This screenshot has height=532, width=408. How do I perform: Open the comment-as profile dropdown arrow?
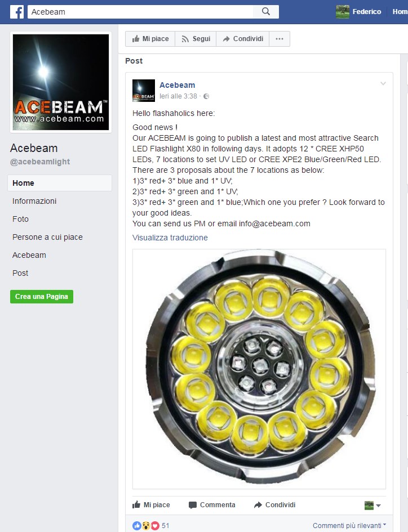tap(379, 506)
